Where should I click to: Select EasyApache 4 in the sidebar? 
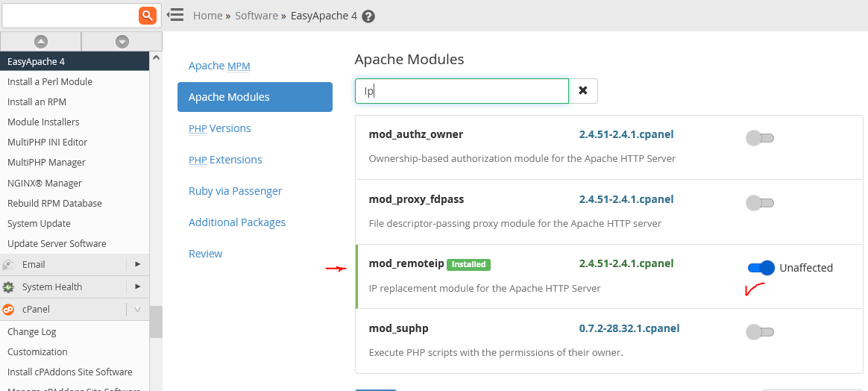coord(75,61)
